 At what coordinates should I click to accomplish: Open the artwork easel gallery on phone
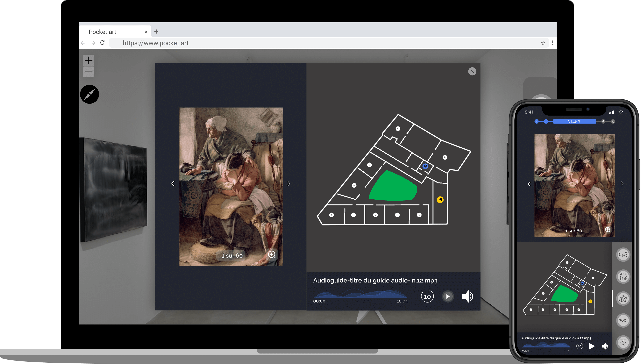click(623, 342)
